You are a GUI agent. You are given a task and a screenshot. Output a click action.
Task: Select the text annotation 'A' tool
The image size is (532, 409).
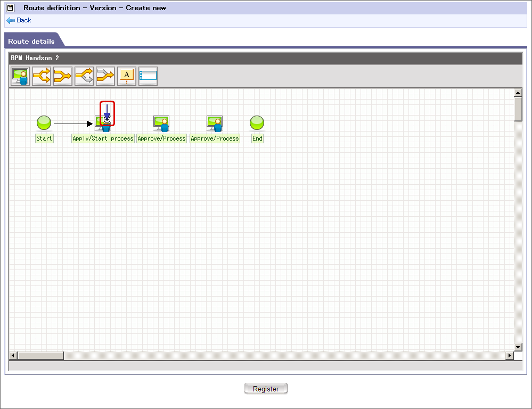pyautogui.click(x=127, y=76)
